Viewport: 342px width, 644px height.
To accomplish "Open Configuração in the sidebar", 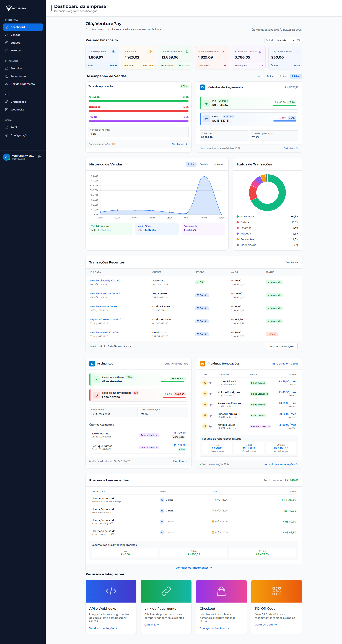I will pos(23,135).
